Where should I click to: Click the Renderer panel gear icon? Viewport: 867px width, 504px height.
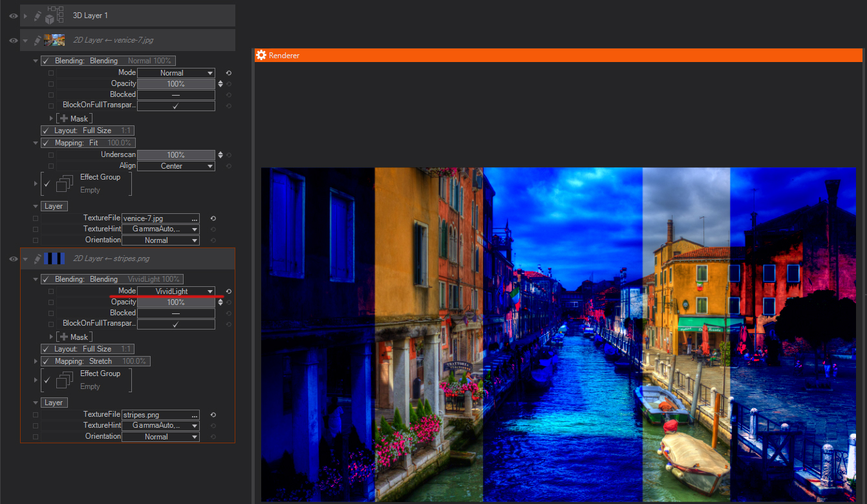coord(261,56)
